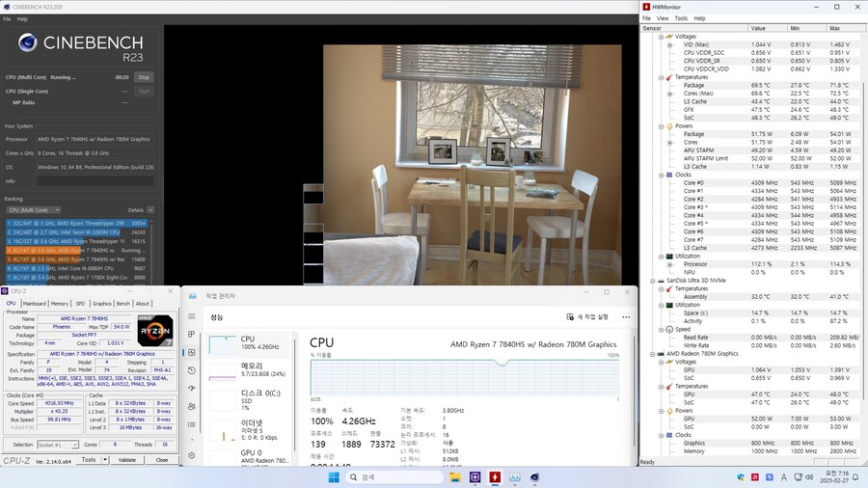
Task: Click Ryzen 7 logo in CPU-Z
Action: pos(155,330)
